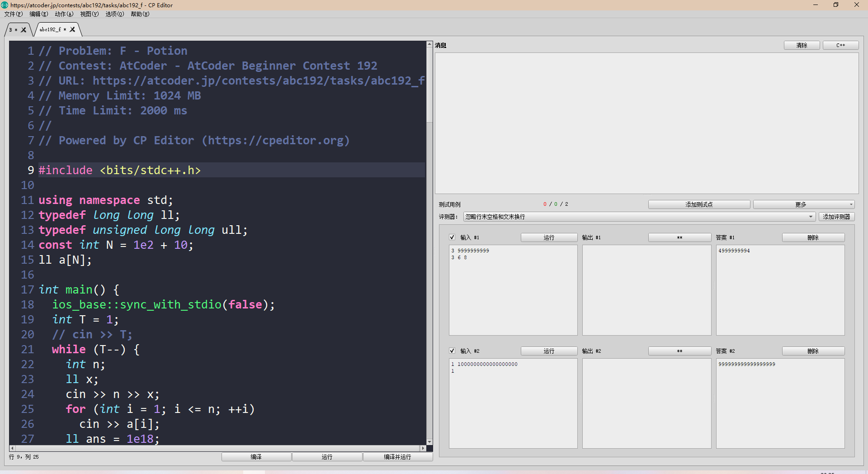Viewport: 868px width, 474px height.
Task: Click the editor scrollbar up arrow
Action: 429,44
